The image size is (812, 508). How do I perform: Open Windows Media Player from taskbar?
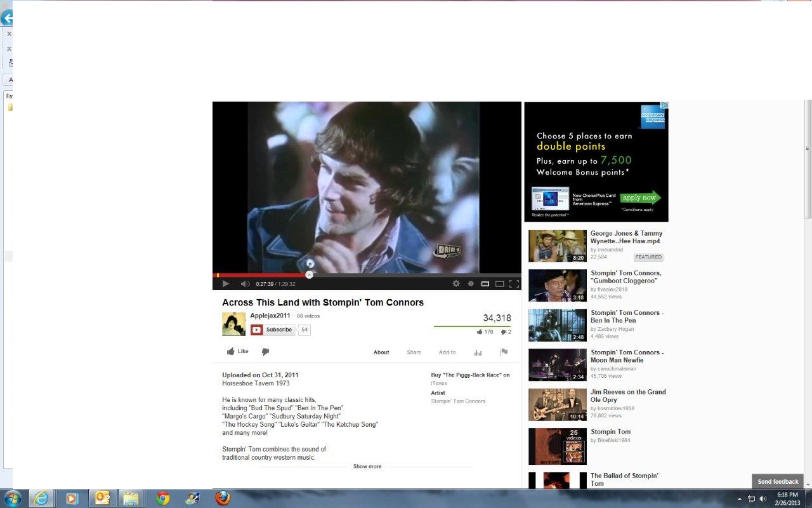pos(71,498)
